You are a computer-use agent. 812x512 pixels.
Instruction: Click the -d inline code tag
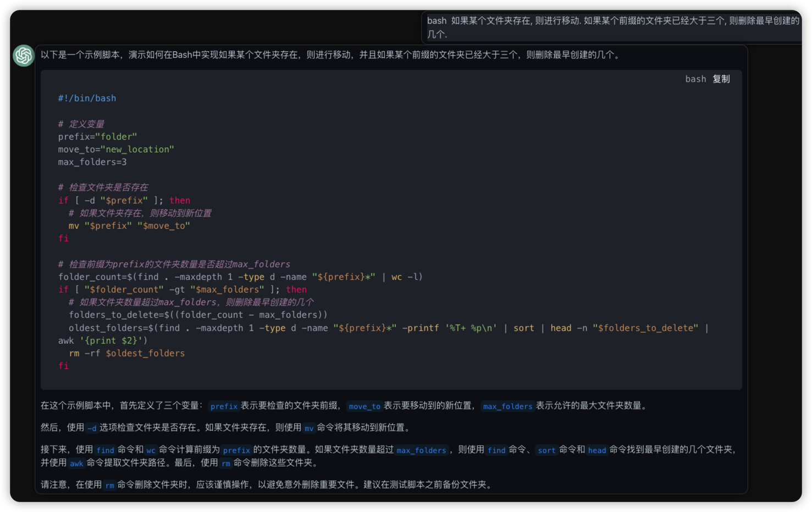92,428
